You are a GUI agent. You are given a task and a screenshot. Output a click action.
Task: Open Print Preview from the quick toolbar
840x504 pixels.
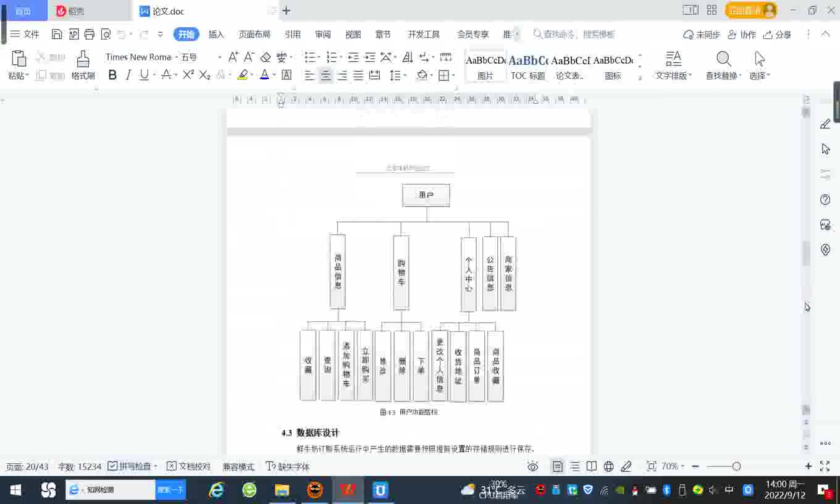(x=106, y=35)
